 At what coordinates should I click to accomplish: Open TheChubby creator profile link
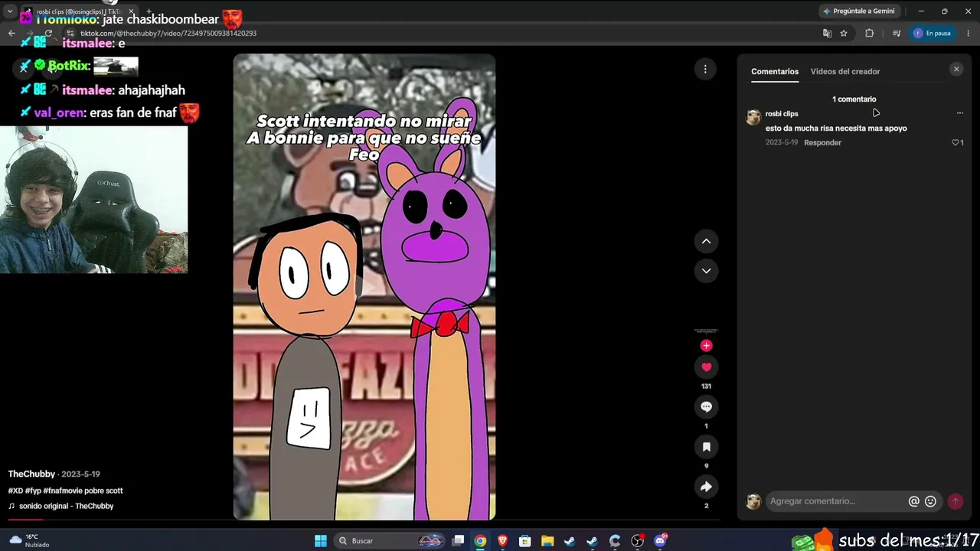pyautogui.click(x=31, y=474)
